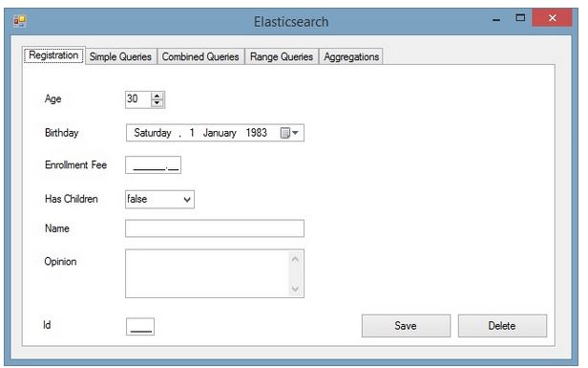Screen dimensions: 588x368
Task: Select the year 1983 in Birthday field
Action: click(257, 133)
